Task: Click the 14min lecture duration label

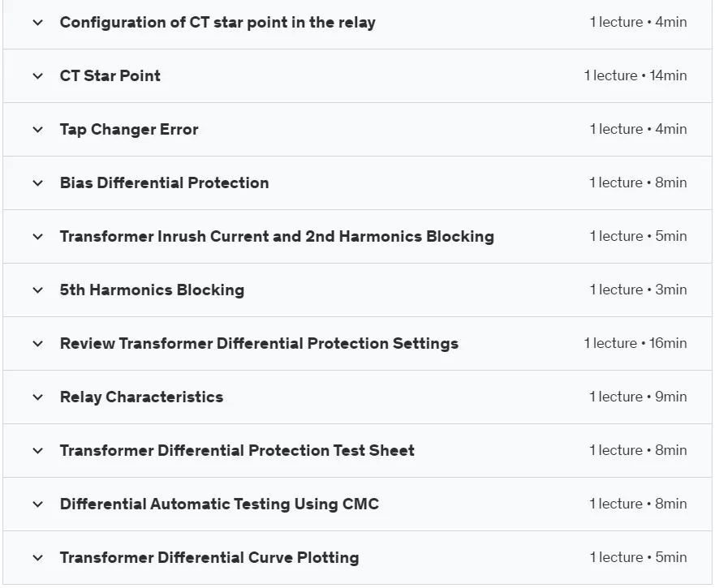Action: click(x=668, y=75)
